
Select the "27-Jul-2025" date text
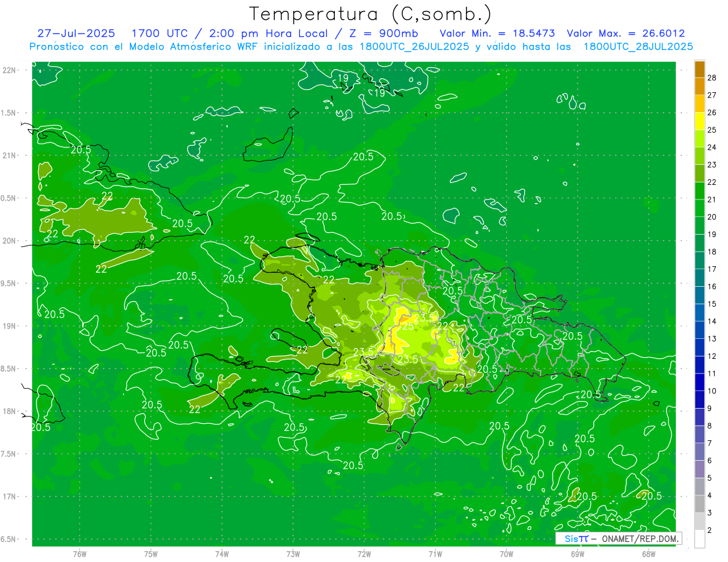[x=76, y=33]
